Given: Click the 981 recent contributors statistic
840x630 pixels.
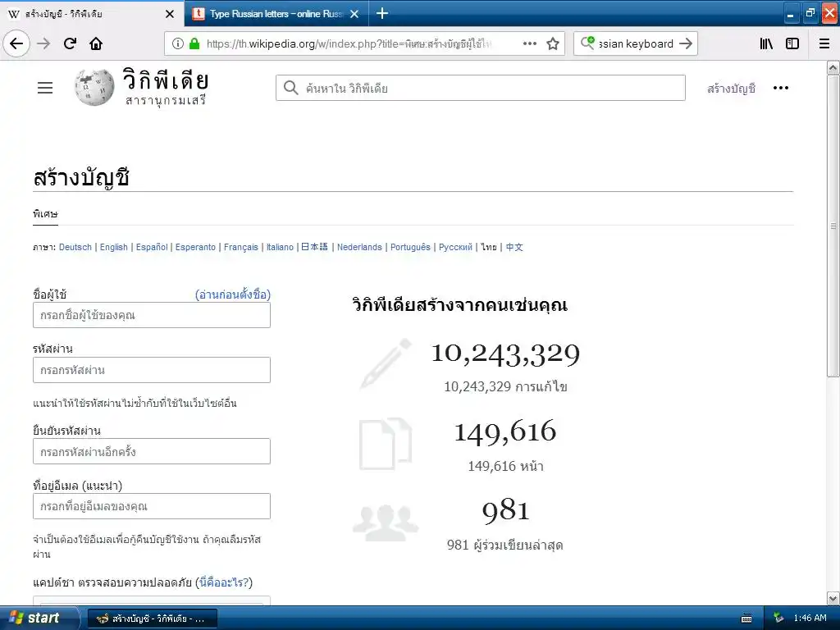Looking at the screenshot, I should click(x=505, y=510).
